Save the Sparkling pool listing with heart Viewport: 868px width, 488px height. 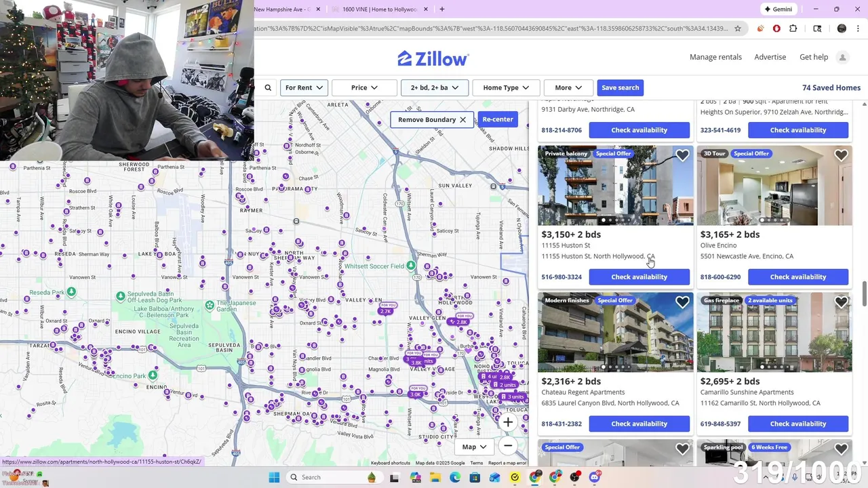coord(841,449)
